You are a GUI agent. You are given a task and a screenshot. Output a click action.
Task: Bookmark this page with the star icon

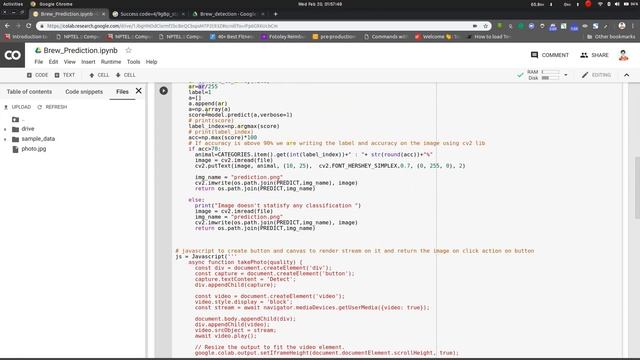pos(485,26)
